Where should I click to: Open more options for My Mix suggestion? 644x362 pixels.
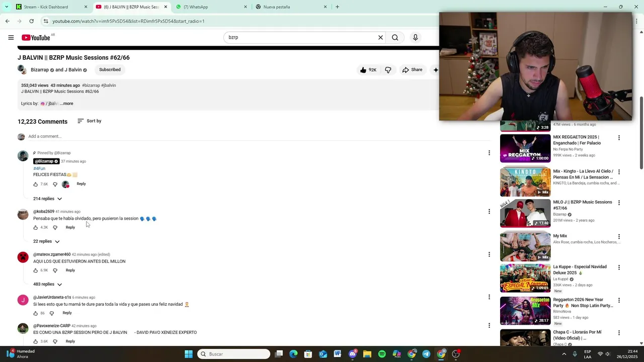point(619,237)
